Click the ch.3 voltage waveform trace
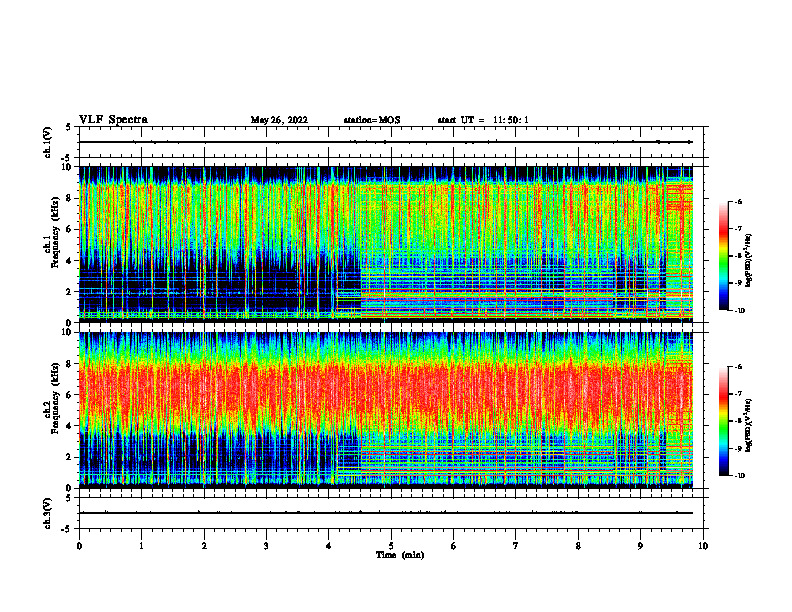Image resolution: width=792 pixels, height=612 pixels. (386, 513)
